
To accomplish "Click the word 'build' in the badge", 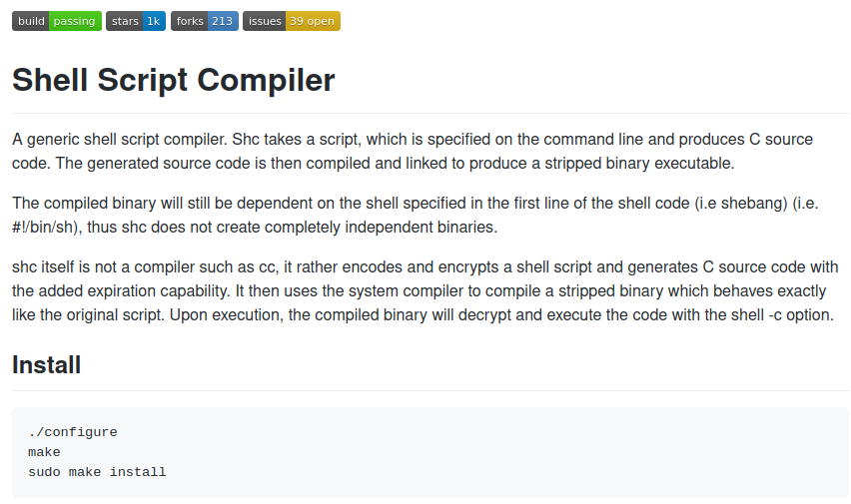I will (31, 21).
